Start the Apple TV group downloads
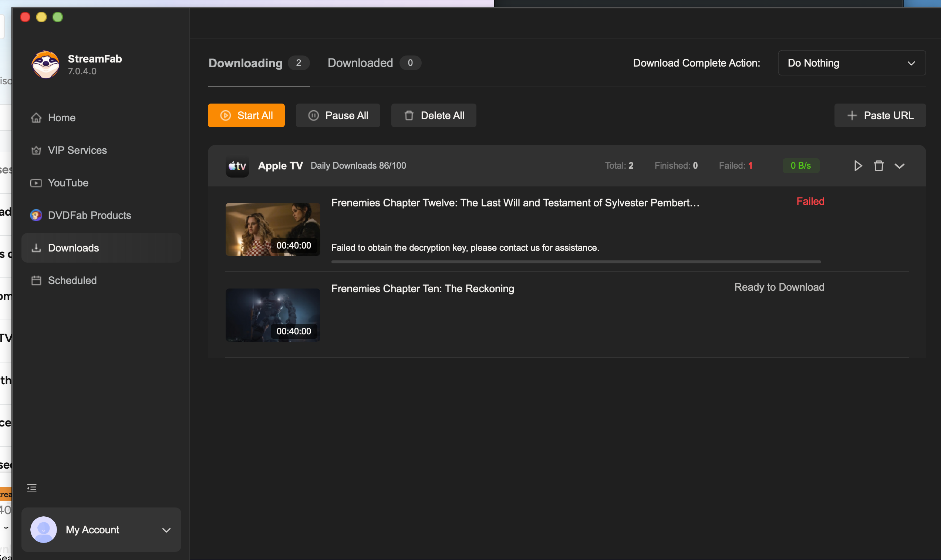This screenshot has width=941, height=560. [x=858, y=166]
